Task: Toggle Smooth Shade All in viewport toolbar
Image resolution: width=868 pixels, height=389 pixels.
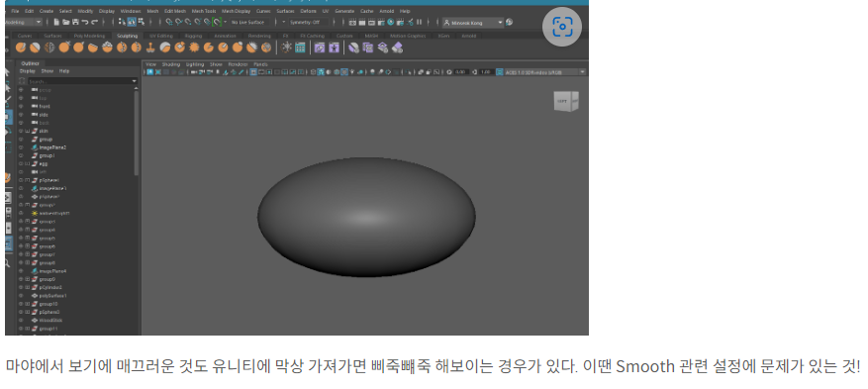Action: [321, 72]
